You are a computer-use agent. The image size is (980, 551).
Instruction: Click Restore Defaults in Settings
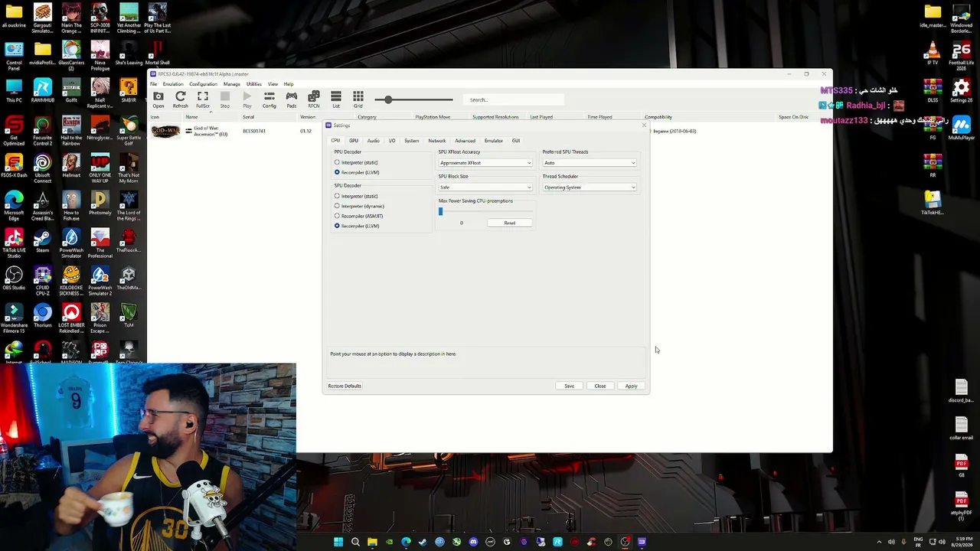click(x=345, y=386)
